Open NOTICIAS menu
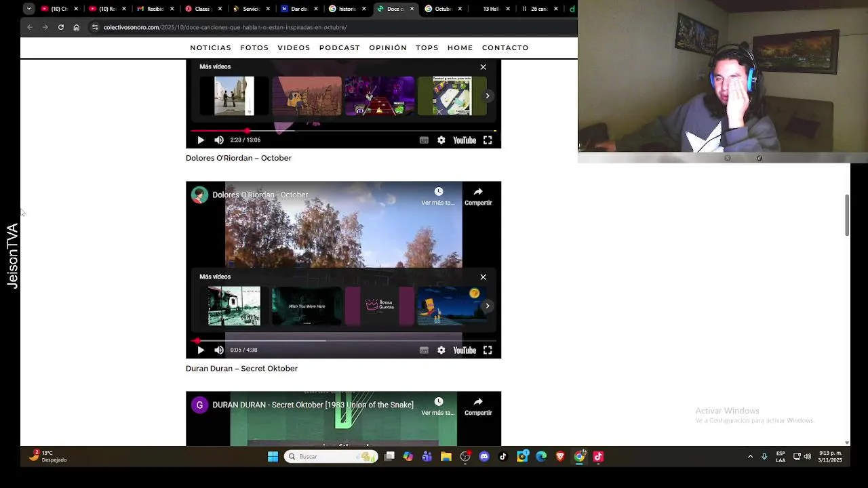The width and height of the screenshot is (868, 488). click(x=210, y=48)
